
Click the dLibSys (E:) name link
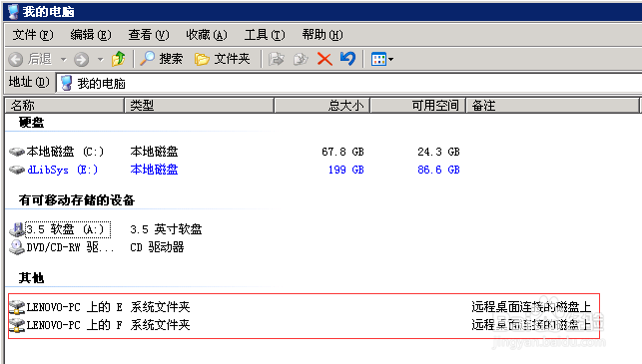(63, 170)
